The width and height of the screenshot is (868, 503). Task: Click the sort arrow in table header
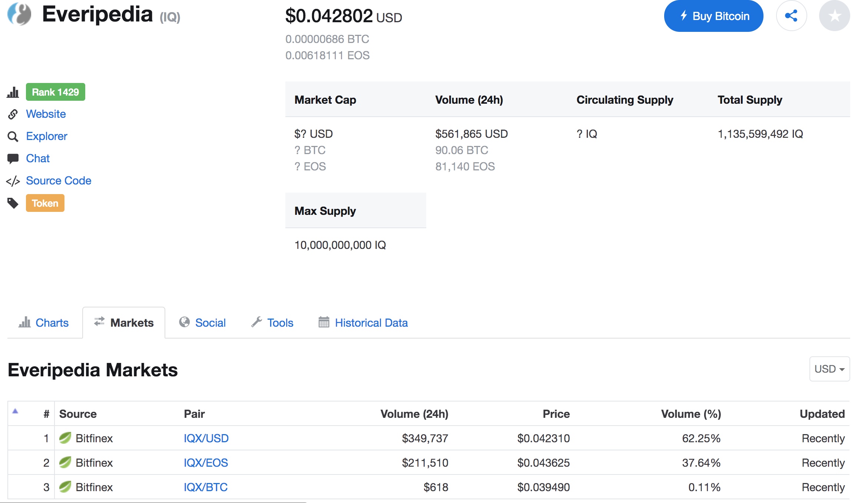15,411
